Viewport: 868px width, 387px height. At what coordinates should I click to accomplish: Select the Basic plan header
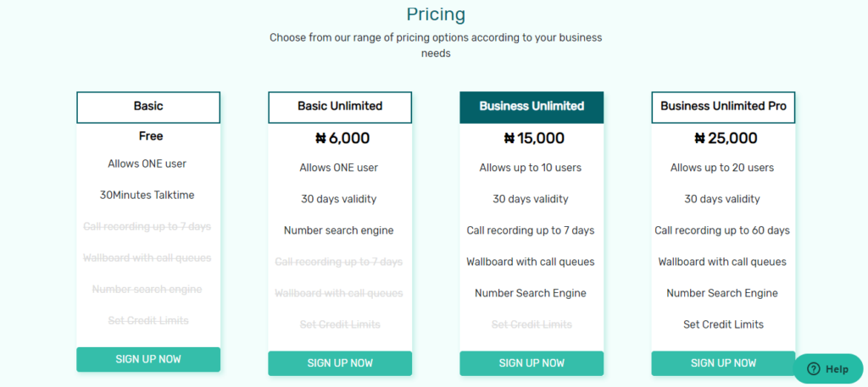click(148, 107)
